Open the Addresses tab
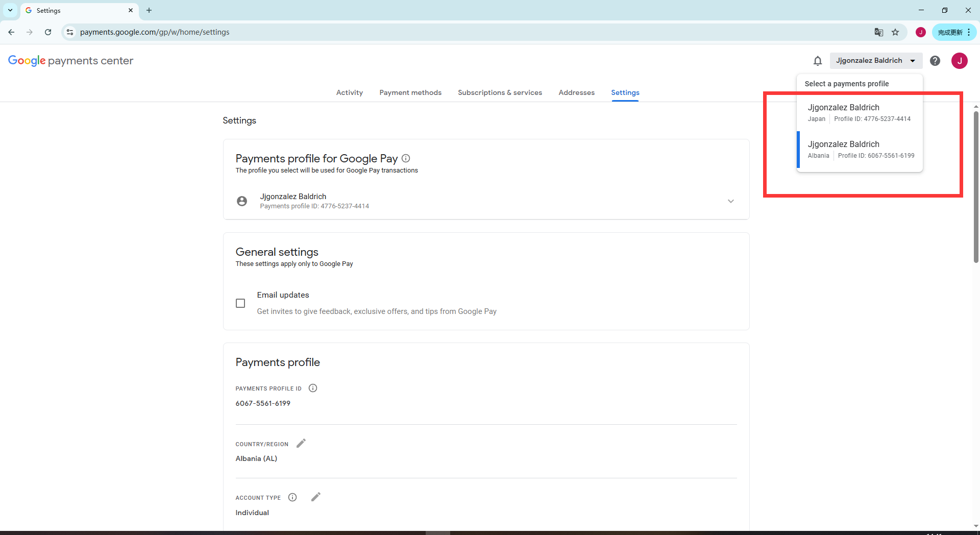The height and width of the screenshot is (535, 980). pyautogui.click(x=576, y=92)
